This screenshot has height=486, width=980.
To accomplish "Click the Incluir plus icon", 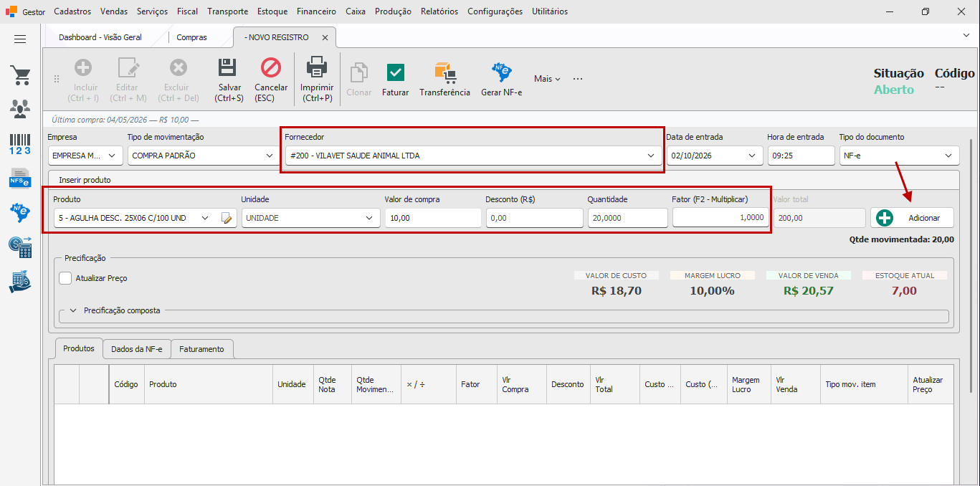I will coord(83,67).
